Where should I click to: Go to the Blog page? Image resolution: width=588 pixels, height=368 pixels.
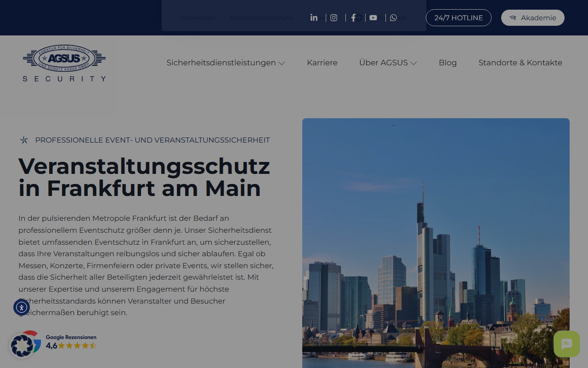pos(447,63)
